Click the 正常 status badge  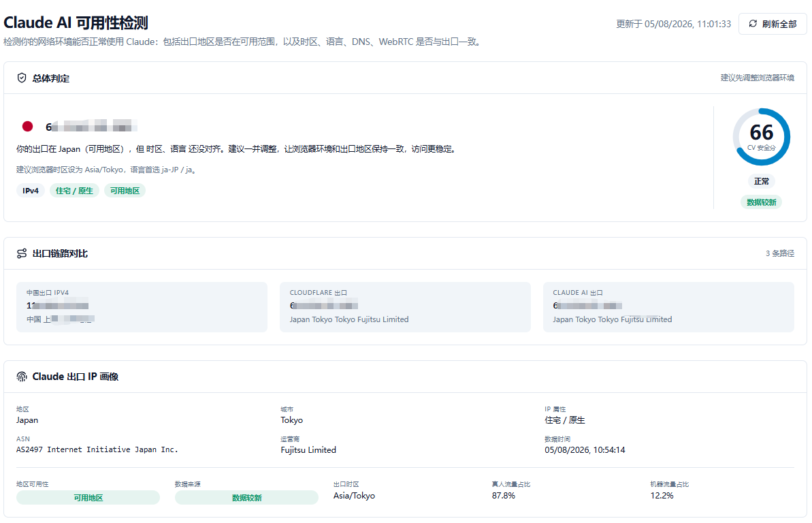[761, 181]
